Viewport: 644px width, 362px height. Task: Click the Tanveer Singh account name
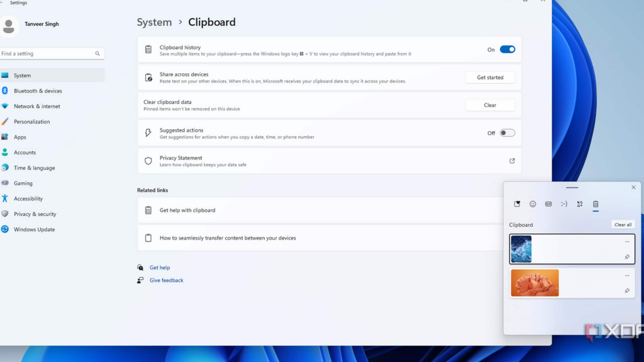pyautogui.click(x=42, y=24)
